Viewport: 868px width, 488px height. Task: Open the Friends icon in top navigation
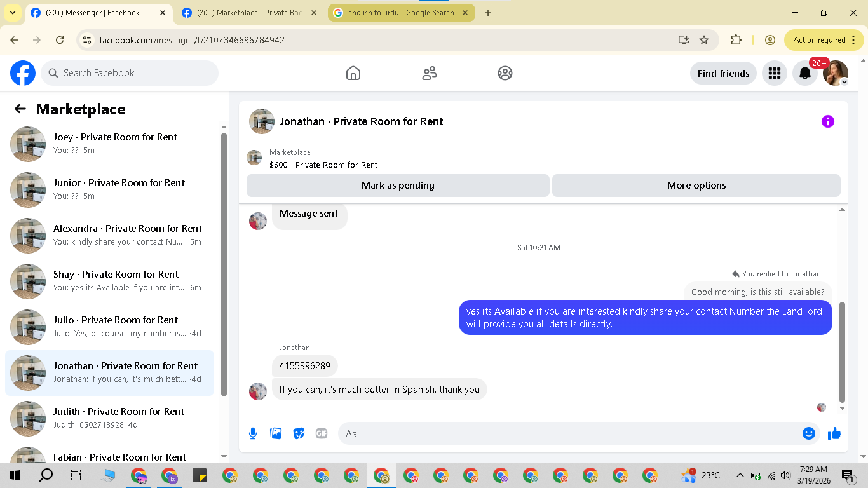point(430,73)
